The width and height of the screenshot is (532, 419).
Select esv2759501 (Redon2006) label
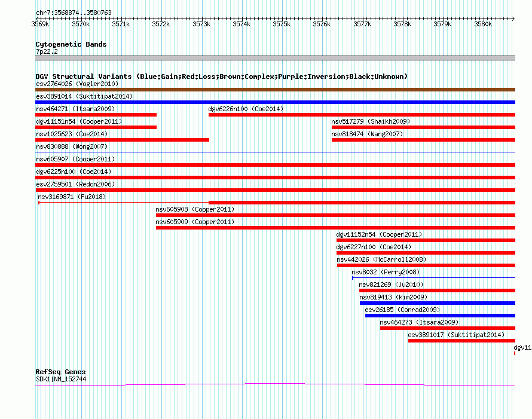click(75, 184)
